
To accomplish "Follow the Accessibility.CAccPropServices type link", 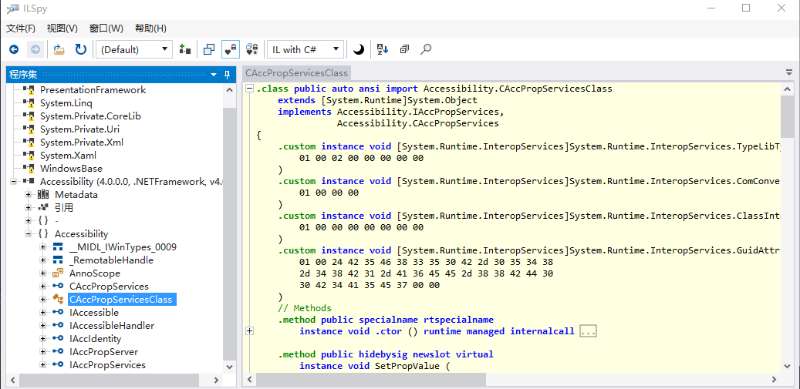I will pos(418,124).
